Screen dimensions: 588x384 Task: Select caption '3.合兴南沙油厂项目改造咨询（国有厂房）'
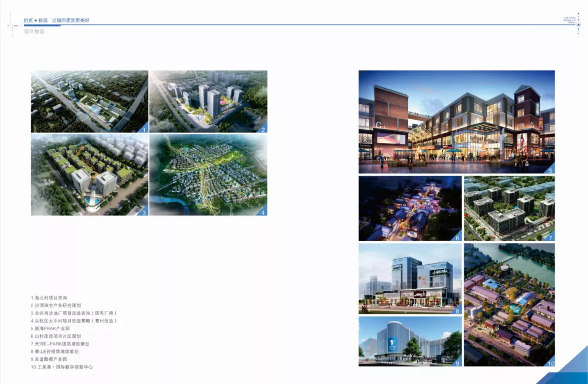74,313
